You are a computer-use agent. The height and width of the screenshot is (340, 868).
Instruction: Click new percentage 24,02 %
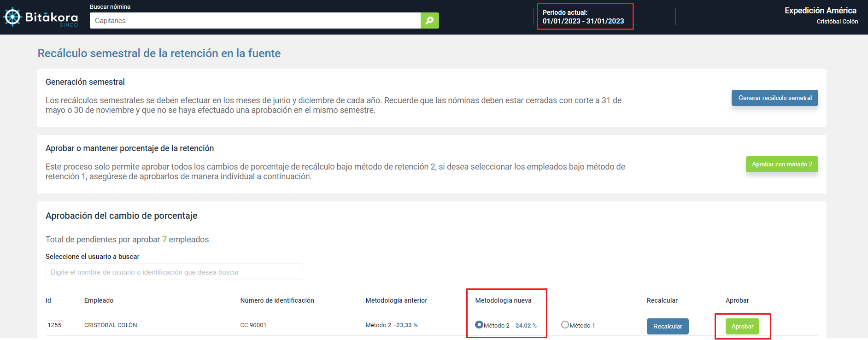coord(526,326)
